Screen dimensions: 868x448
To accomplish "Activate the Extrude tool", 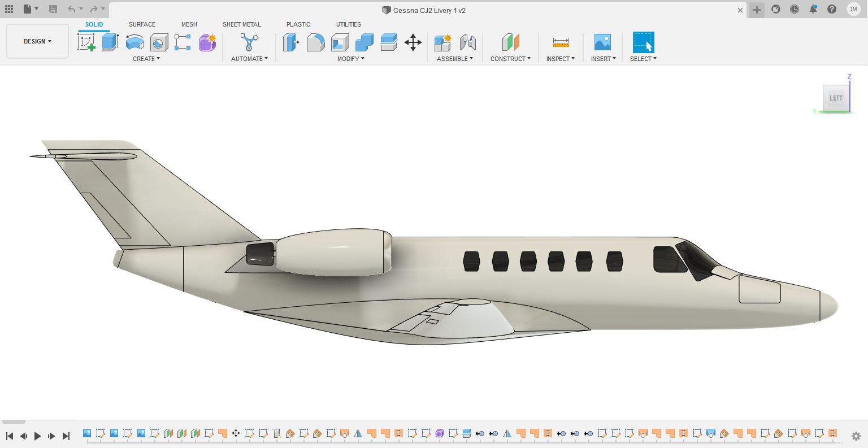I will click(111, 42).
